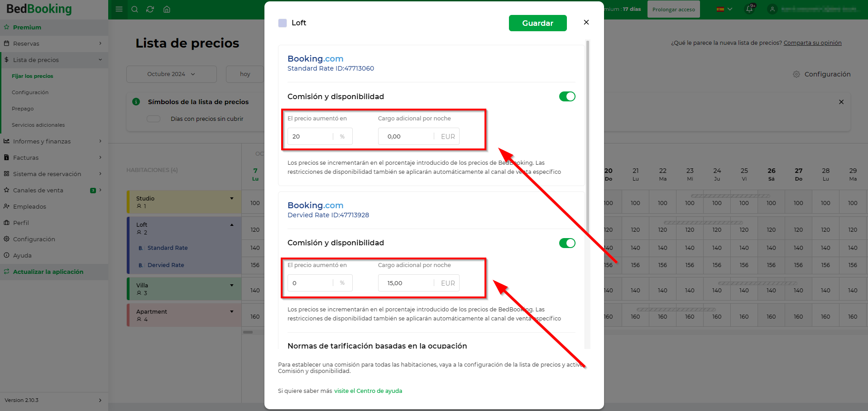Viewport: 868px width, 411px height.
Task: Click the Studio price 100 on day 7
Action: [255, 203]
